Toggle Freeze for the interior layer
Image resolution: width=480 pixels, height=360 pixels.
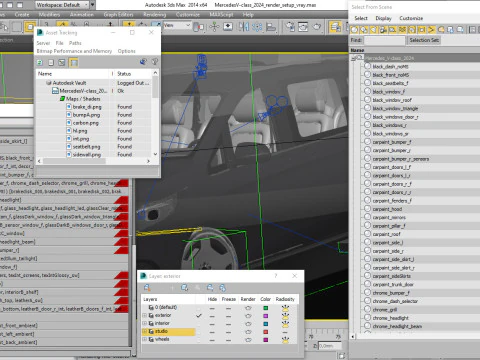coord(228,324)
